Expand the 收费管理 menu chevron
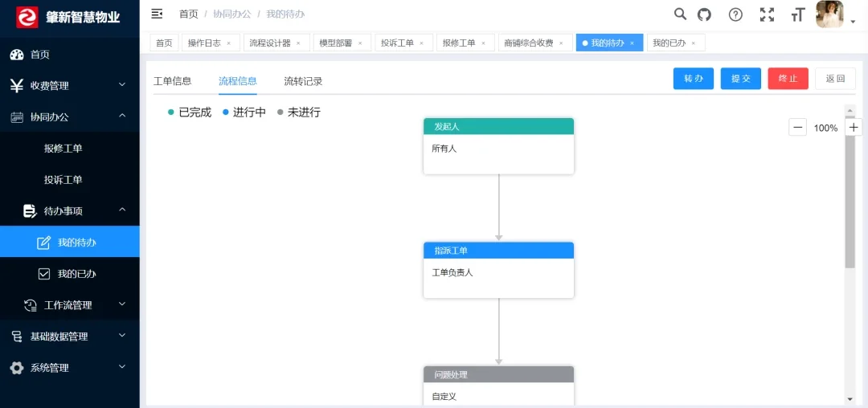 [x=122, y=84]
